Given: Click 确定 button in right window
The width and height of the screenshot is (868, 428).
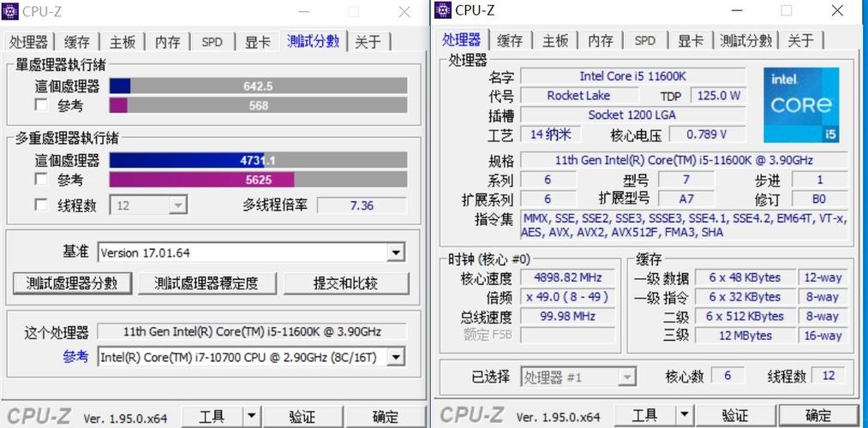Looking at the screenshot, I should pos(819,415).
